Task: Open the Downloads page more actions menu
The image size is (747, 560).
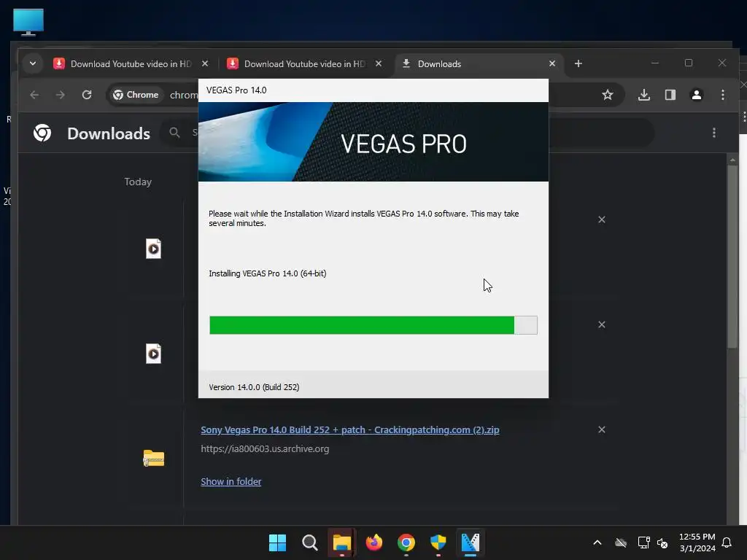Action: [713, 133]
